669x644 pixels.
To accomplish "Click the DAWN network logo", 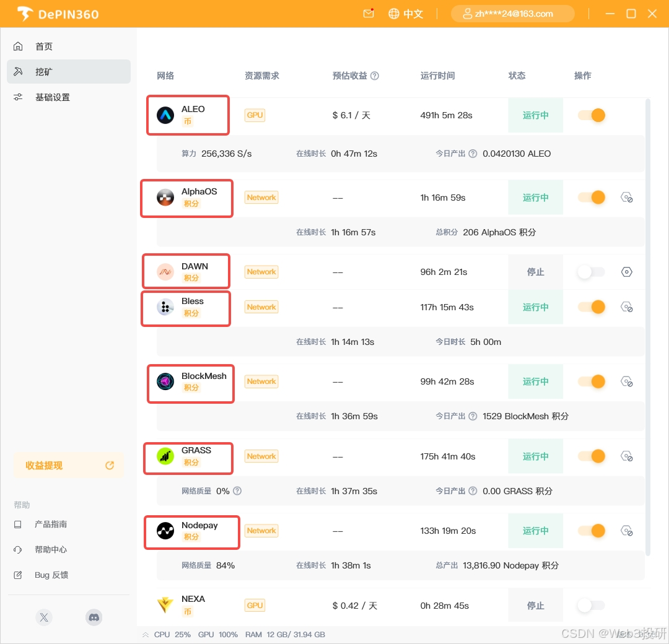I will point(165,272).
